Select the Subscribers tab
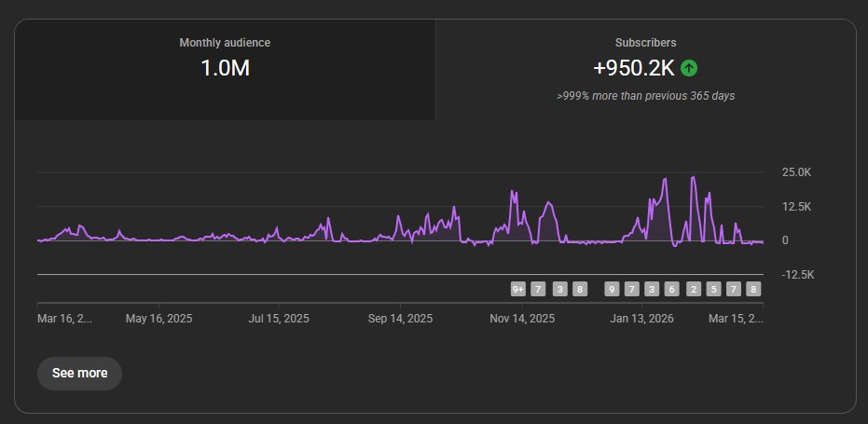 pos(645,70)
